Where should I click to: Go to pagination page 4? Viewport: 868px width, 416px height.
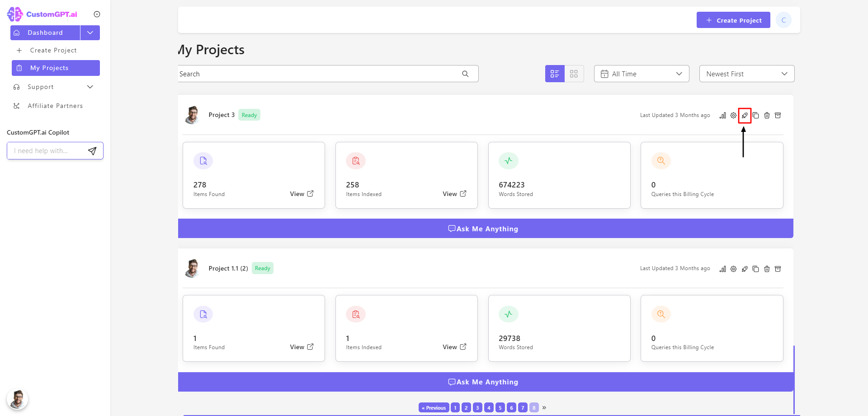[x=489, y=407]
